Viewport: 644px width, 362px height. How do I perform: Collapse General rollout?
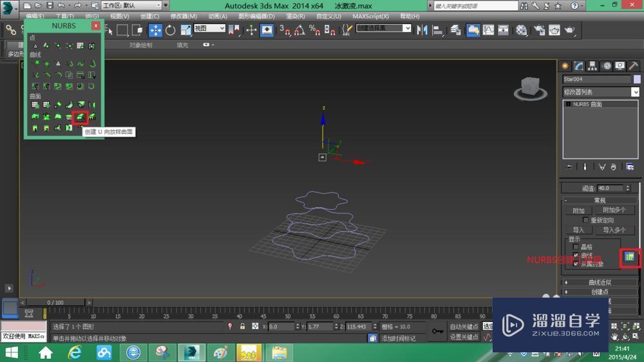pyautogui.click(x=600, y=200)
